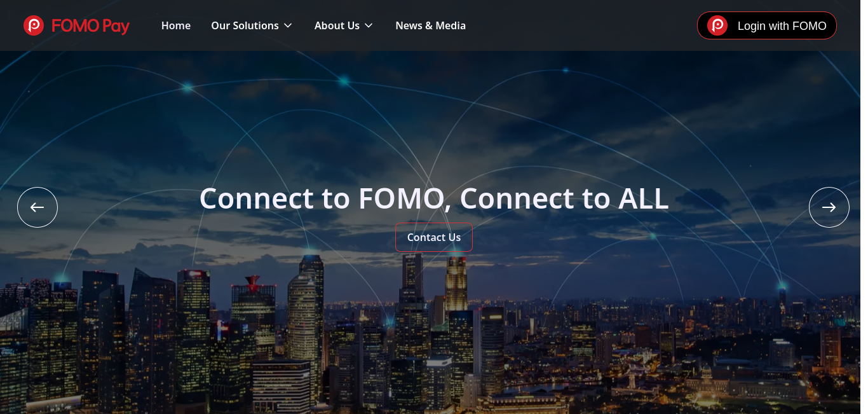The image size is (868, 414).
Task: Click the glowing node above the headline
Action: click(x=344, y=81)
